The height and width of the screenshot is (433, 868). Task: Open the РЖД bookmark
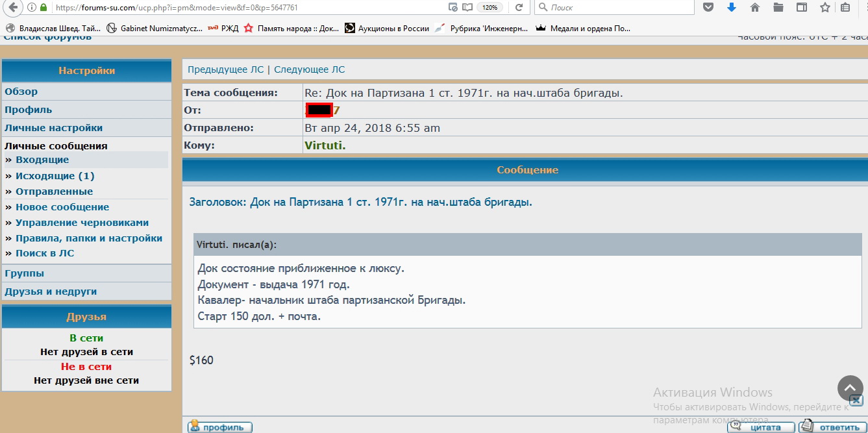[x=223, y=28]
